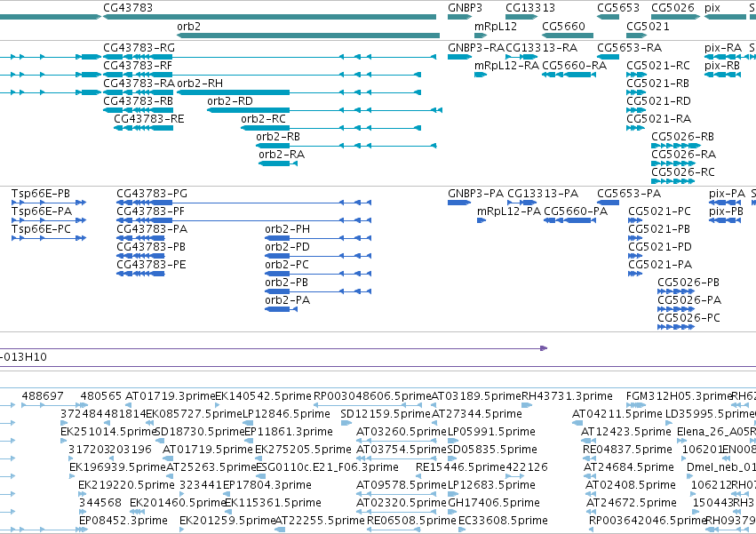The width and height of the screenshot is (756, 534).
Task: Select transcript CG43783-RE
Action: pos(143,128)
